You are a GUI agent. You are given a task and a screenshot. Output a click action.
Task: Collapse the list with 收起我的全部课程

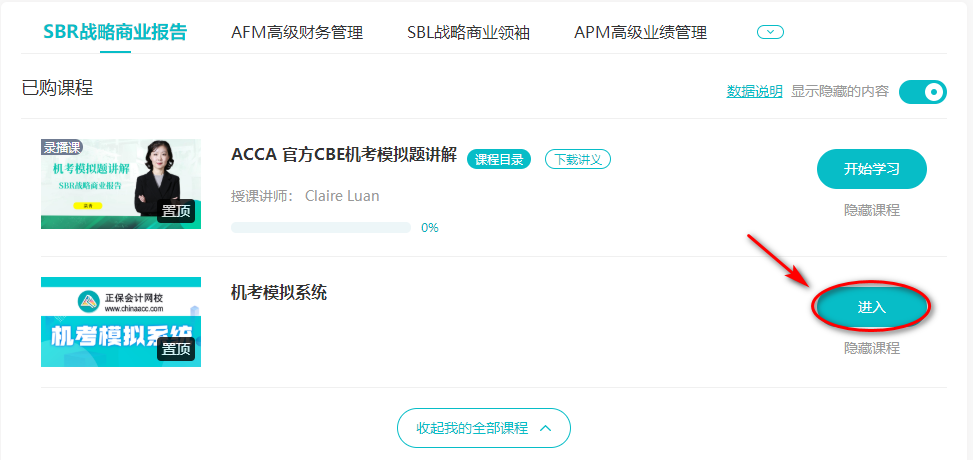[x=484, y=427]
